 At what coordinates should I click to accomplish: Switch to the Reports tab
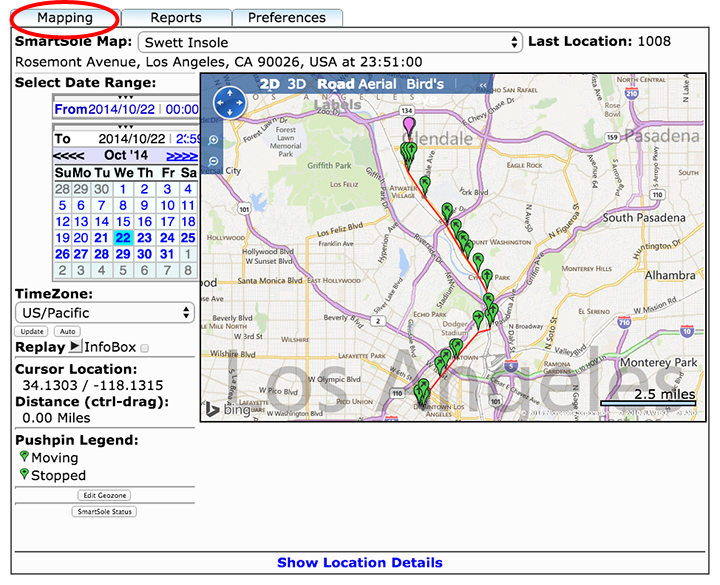tap(176, 18)
